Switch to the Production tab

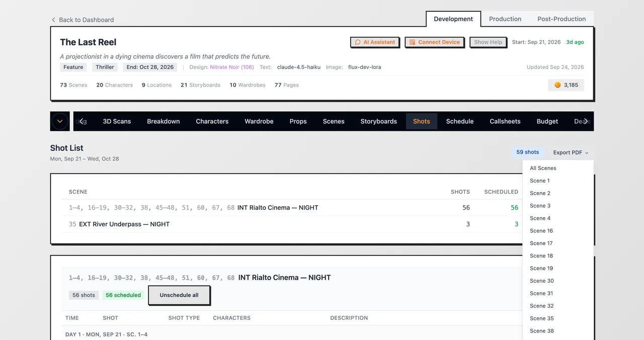pyautogui.click(x=505, y=19)
